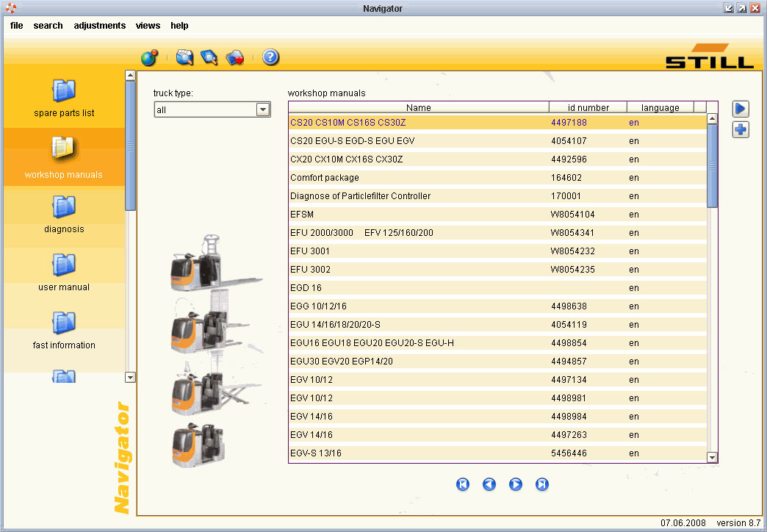Select the EFSM manual row

(497, 215)
